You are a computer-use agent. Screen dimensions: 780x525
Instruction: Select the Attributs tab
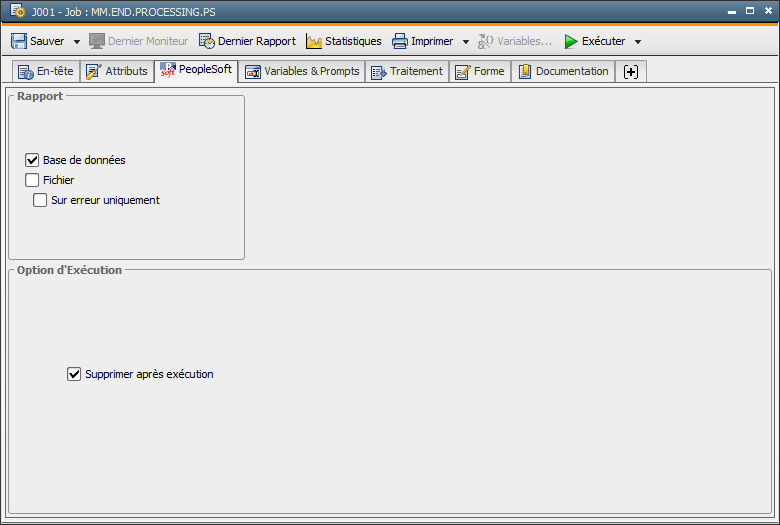click(x=117, y=71)
